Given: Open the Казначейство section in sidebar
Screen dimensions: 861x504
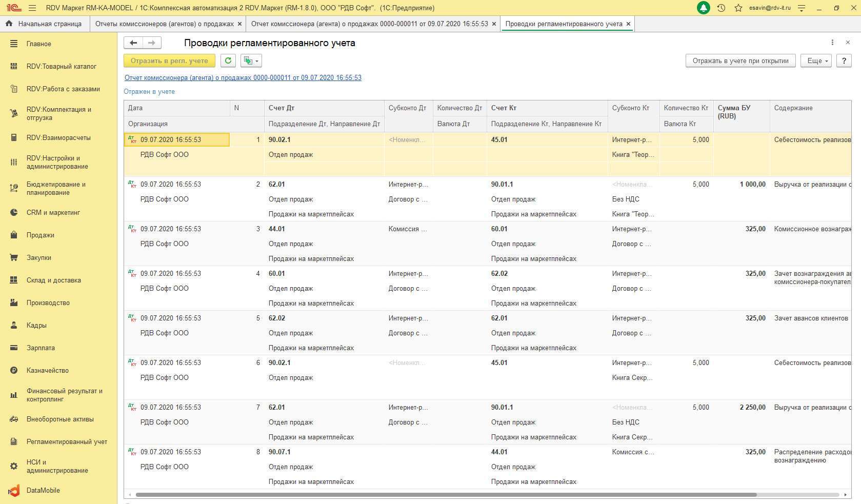Looking at the screenshot, I should 47,370.
